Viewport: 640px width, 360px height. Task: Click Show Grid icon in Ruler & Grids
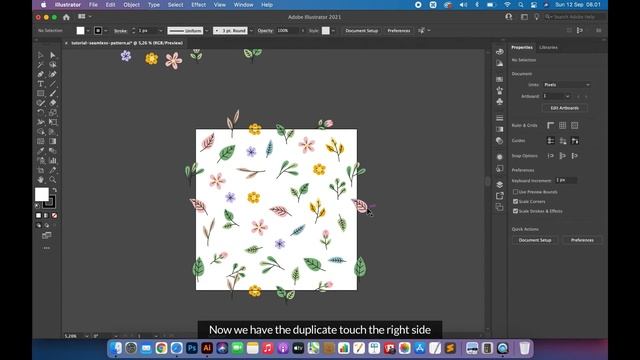[562, 125]
